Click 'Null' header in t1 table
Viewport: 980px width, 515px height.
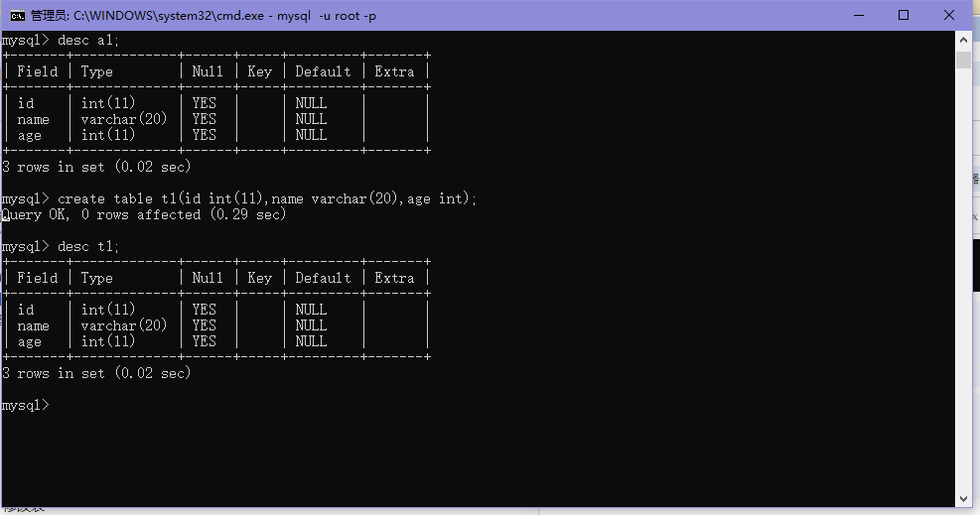pyautogui.click(x=208, y=278)
